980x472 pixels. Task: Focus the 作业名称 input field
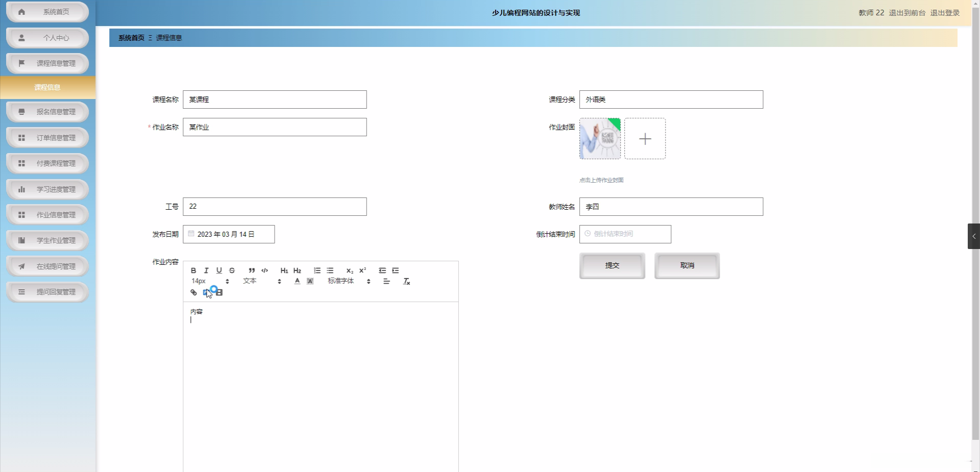coord(275,127)
